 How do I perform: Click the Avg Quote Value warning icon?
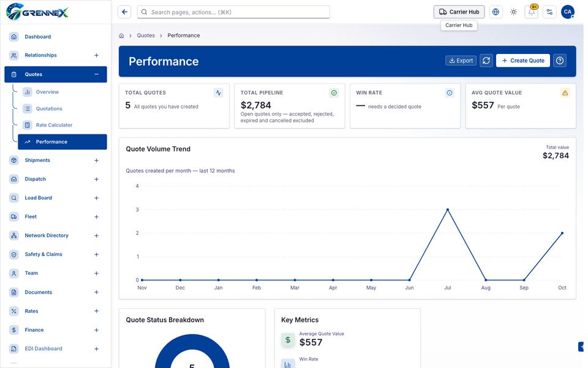pyautogui.click(x=565, y=93)
